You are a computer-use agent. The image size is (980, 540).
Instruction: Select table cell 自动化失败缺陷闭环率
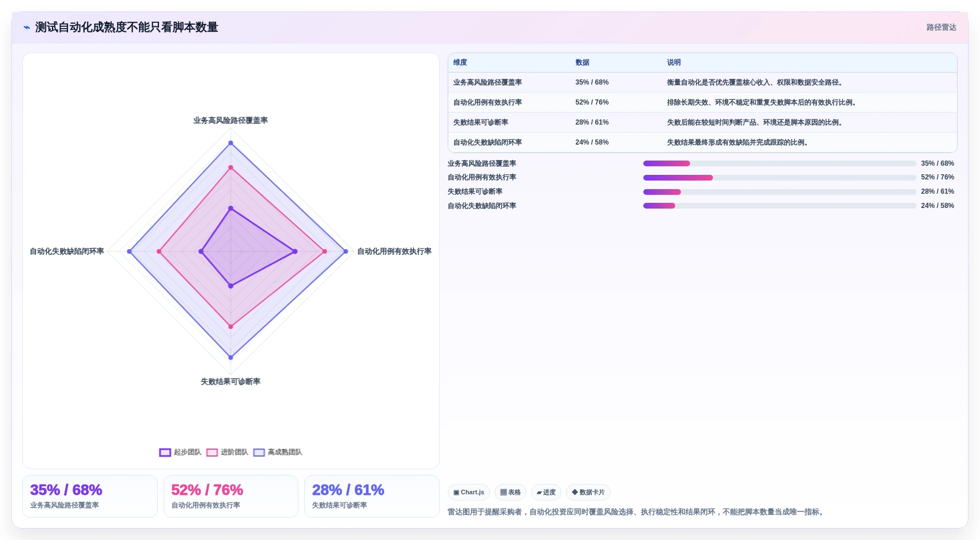pyautogui.click(x=488, y=143)
